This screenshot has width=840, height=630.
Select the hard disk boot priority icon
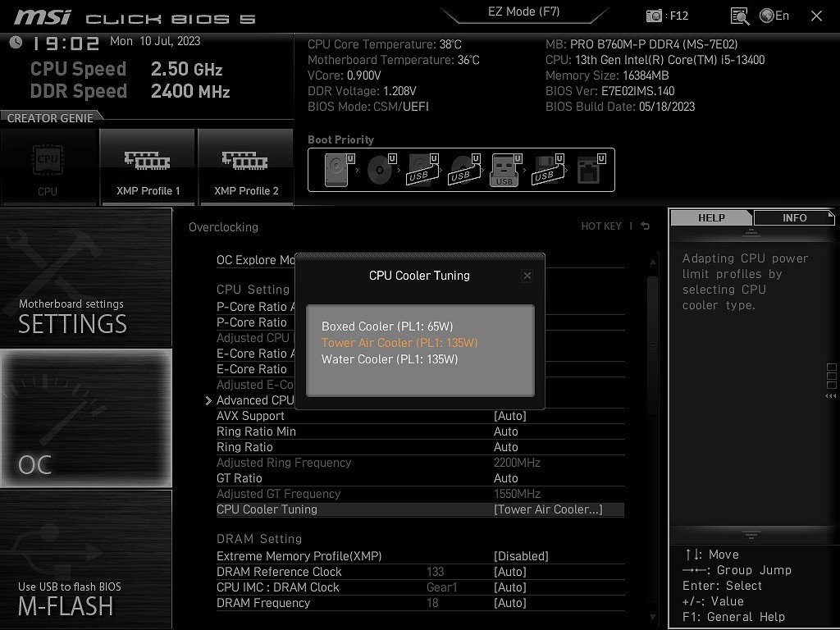click(x=339, y=170)
